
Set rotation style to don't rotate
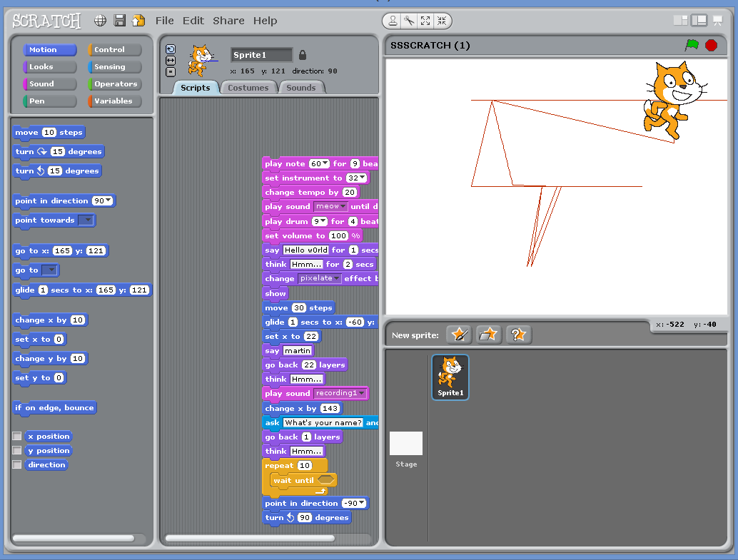(x=171, y=72)
